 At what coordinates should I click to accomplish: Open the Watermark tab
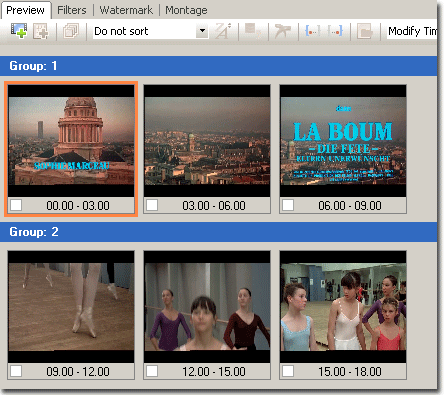coord(126,10)
